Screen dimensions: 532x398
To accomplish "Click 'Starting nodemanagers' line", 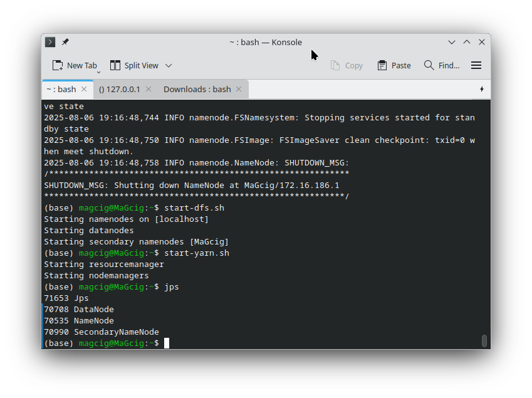I will (x=96, y=276).
